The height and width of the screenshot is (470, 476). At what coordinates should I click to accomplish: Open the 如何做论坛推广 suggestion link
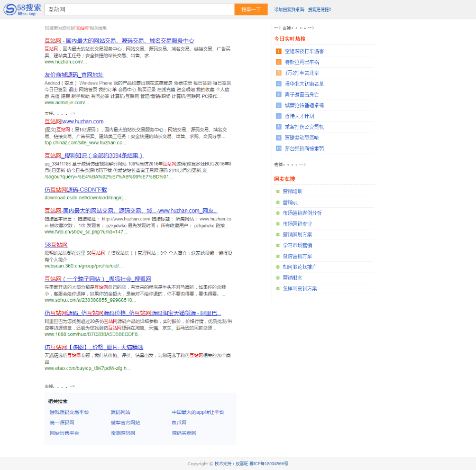pos(300,267)
